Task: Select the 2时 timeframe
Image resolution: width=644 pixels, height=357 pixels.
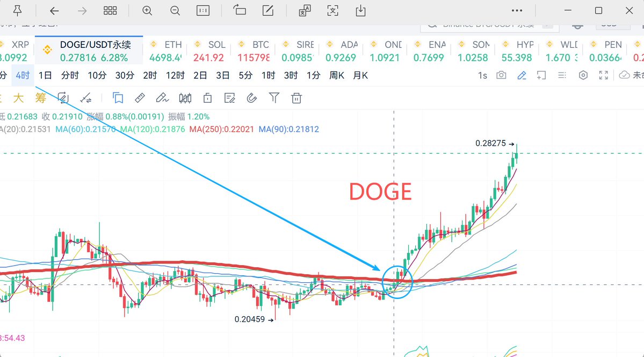Action: [x=150, y=75]
